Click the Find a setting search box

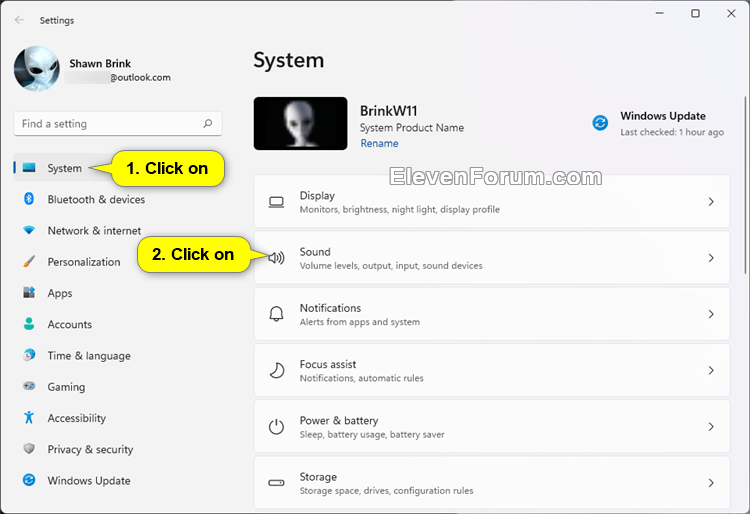[x=118, y=124]
